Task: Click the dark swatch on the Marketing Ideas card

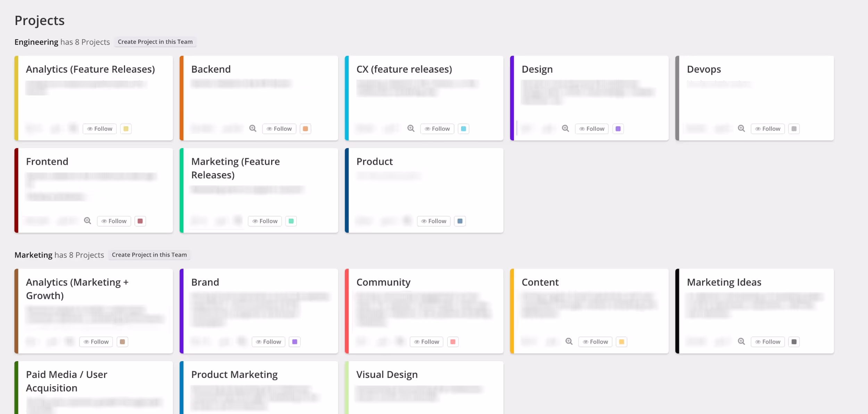Action: click(x=794, y=342)
